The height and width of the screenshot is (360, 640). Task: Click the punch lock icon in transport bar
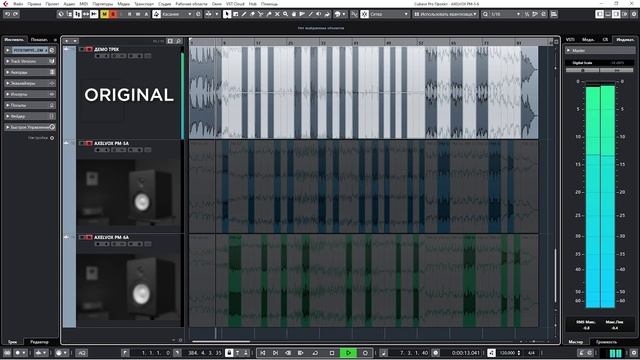coord(229,353)
